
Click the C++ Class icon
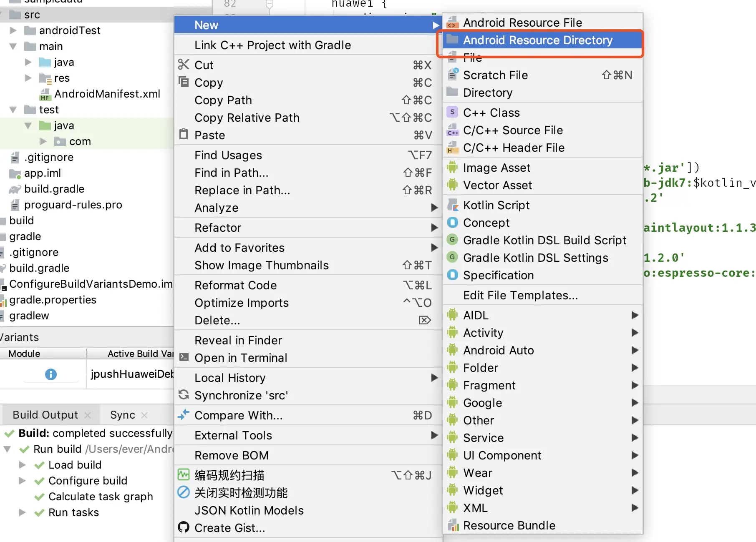tap(453, 113)
